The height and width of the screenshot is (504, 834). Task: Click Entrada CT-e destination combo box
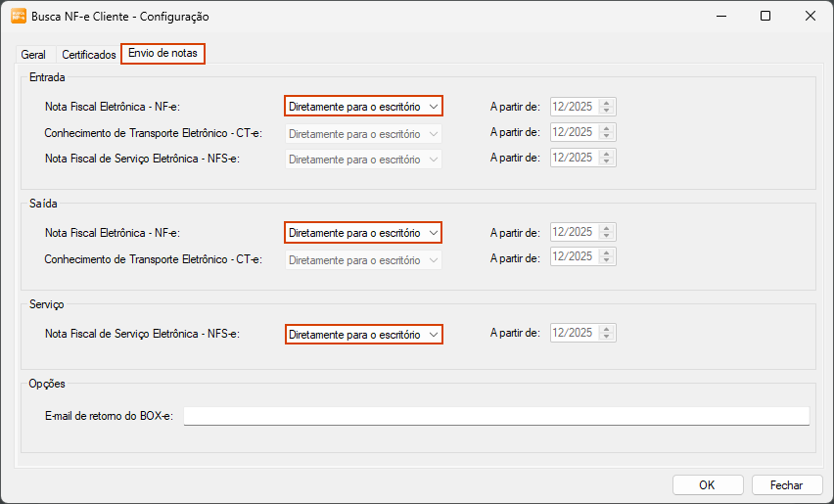[363, 133]
